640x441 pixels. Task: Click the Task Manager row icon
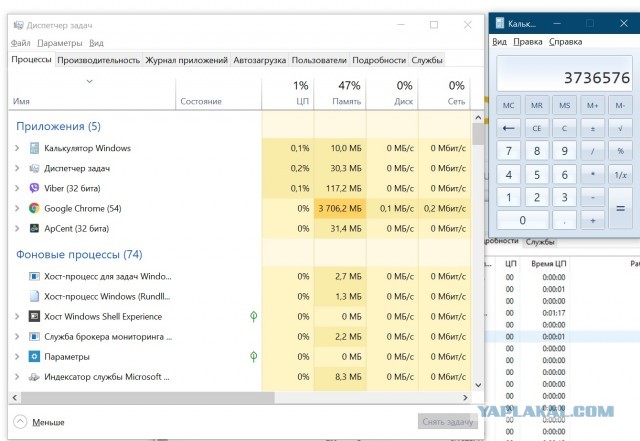(34, 168)
